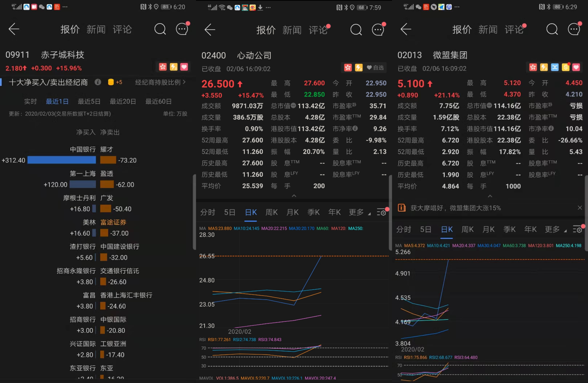Select the 最近5日 period option
The image size is (588, 383).
[x=89, y=101]
